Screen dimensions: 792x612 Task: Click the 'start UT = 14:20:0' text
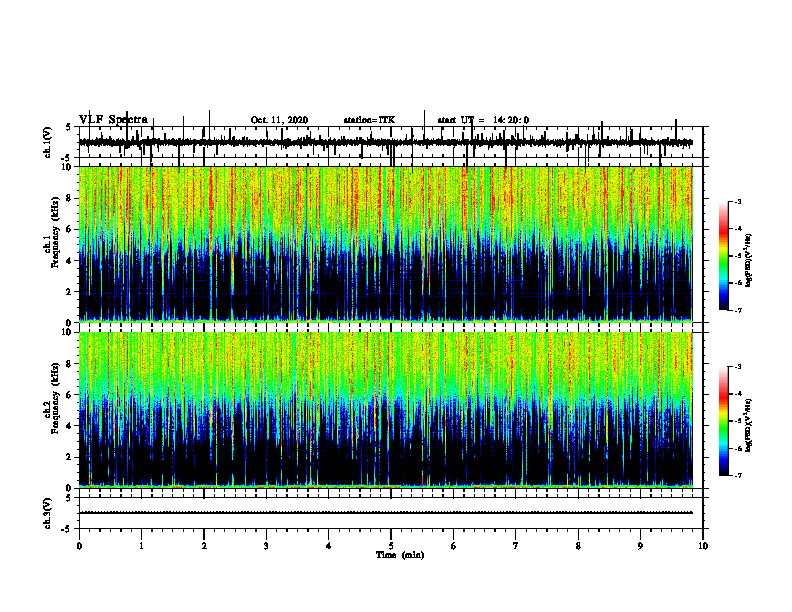pyautogui.click(x=483, y=120)
